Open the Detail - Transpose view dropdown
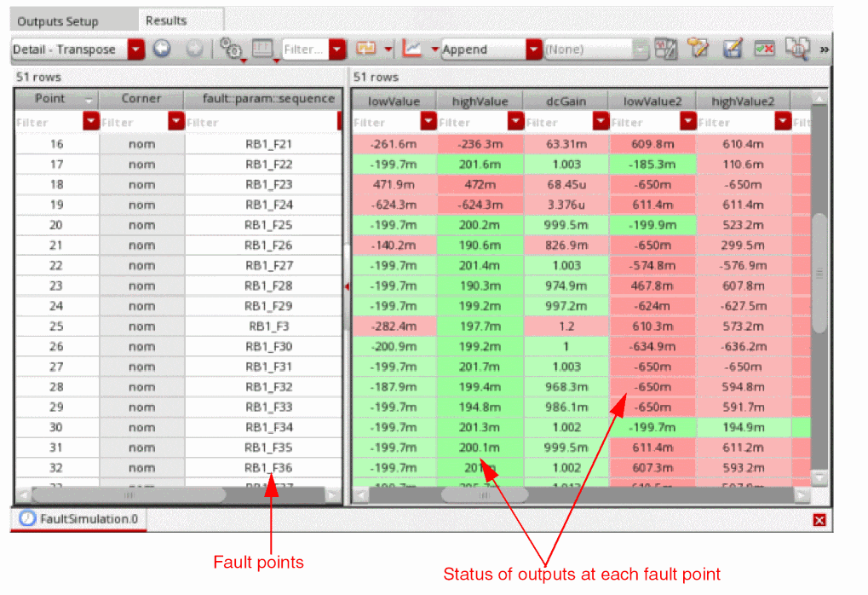 (135, 49)
